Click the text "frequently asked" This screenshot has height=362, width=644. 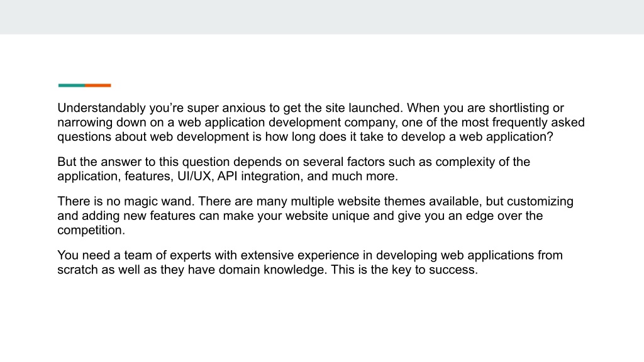pos(538,123)
